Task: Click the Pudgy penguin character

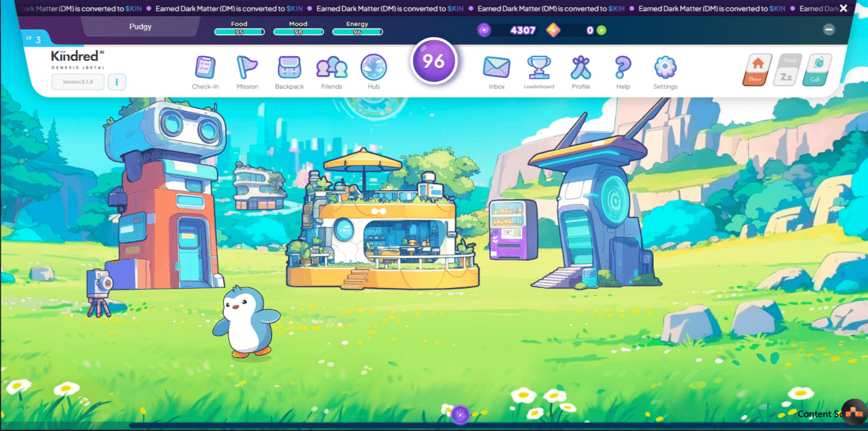Action: [x=246, y=321]
